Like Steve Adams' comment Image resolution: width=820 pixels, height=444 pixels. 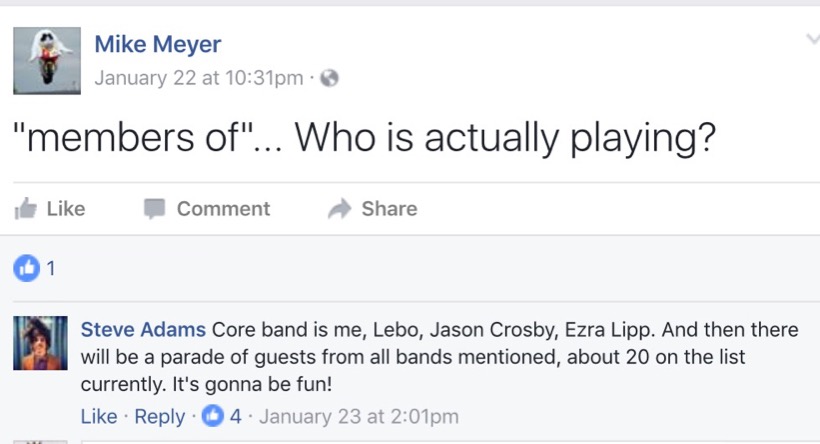pos(98,416)
